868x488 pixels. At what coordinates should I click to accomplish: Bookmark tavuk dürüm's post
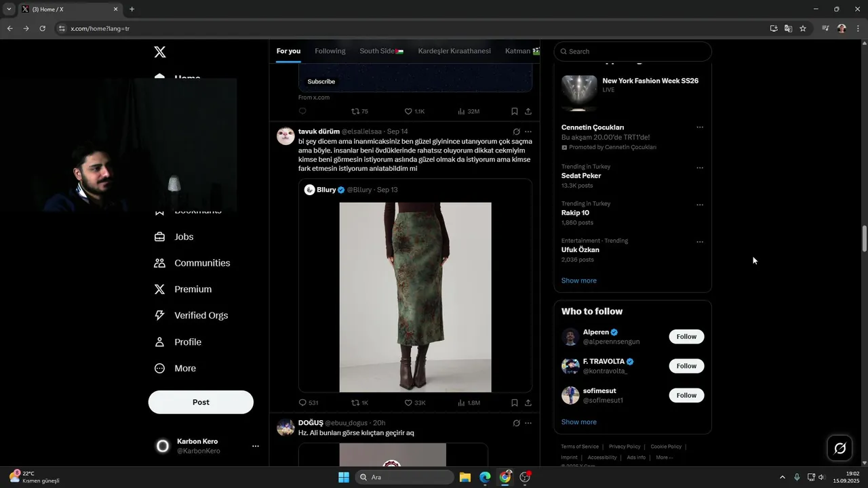515,403
